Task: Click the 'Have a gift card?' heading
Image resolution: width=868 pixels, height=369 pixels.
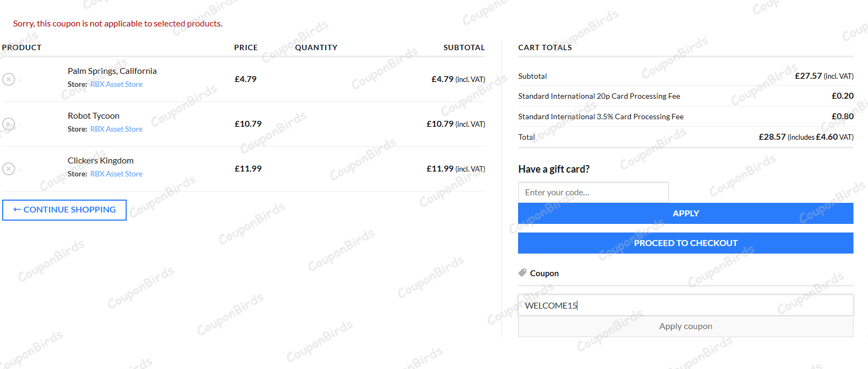Action: 554,169
